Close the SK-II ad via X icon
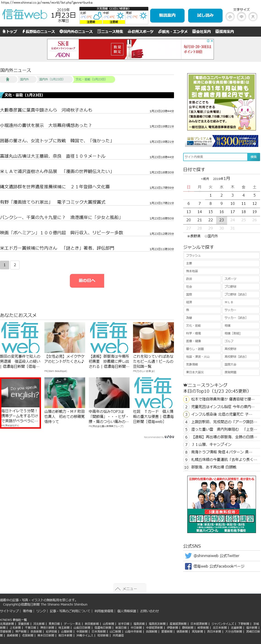Viewport: 261px width, 644px height. (x=212, y=41)
